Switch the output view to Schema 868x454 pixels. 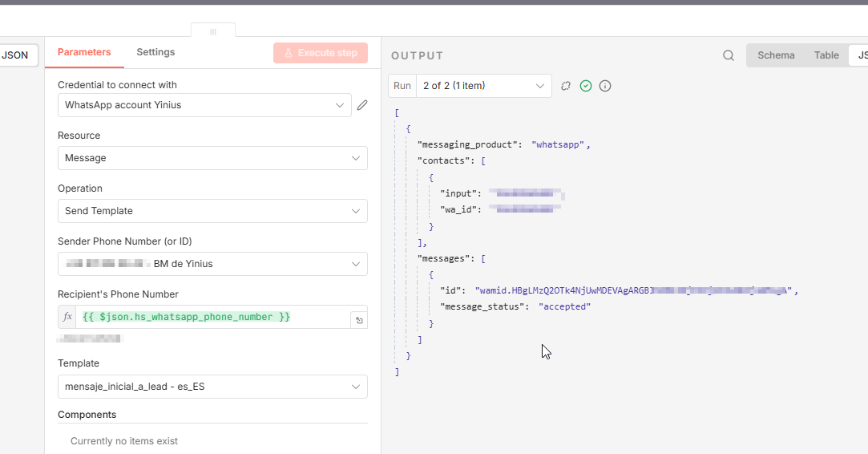point(776,55)
